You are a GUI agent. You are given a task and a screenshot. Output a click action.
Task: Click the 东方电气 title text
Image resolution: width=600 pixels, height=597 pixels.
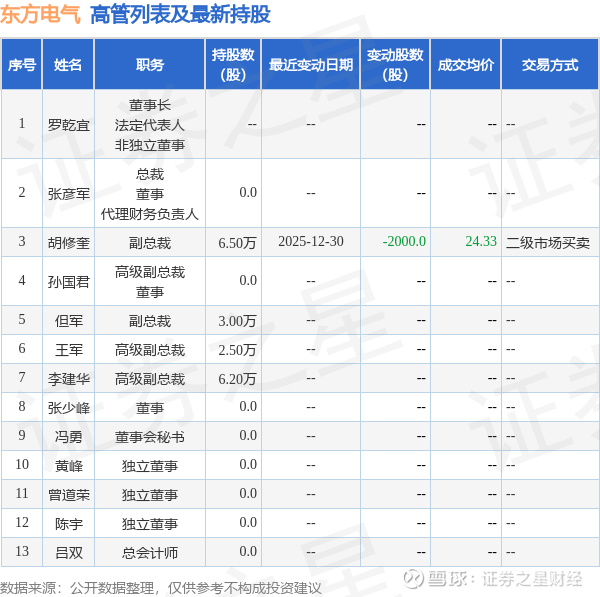tap(40, 15)
